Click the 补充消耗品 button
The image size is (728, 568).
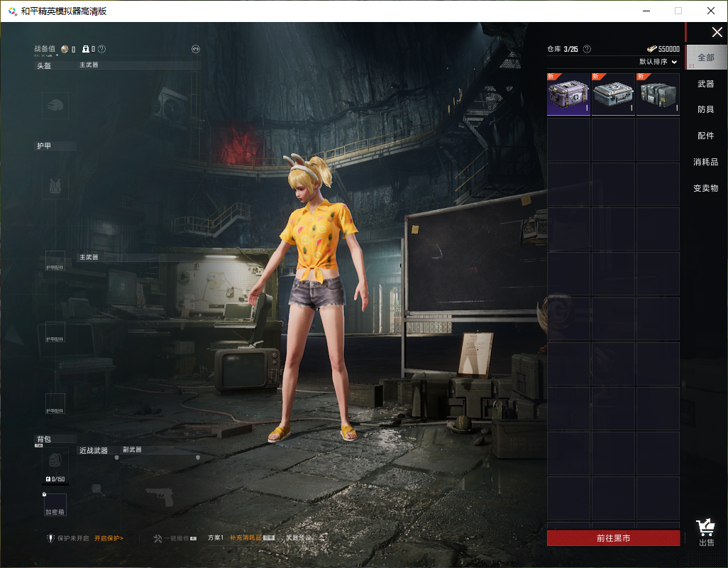pos(246,537)
